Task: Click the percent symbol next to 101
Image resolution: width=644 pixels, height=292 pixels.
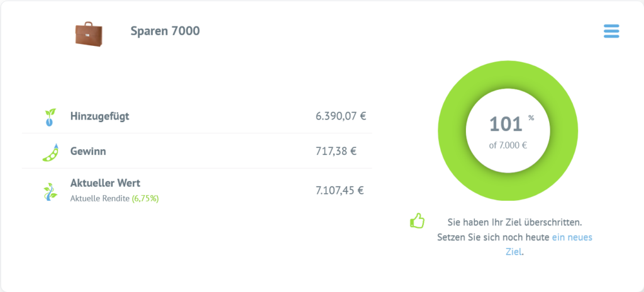Action: 531,118
